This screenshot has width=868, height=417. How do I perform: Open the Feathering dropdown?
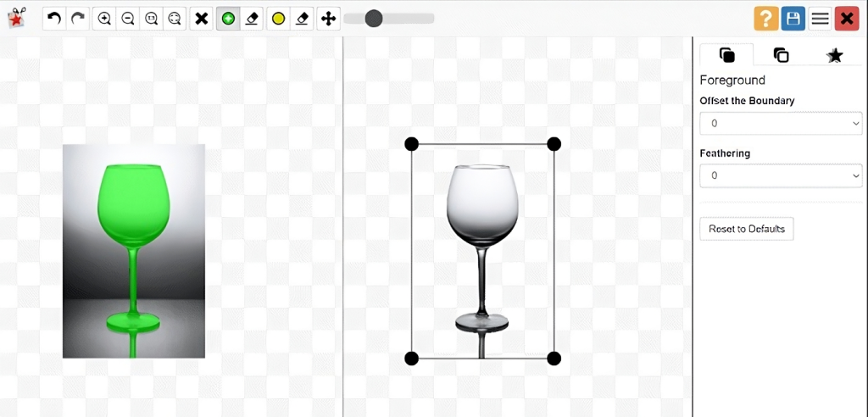pos(781,175)
